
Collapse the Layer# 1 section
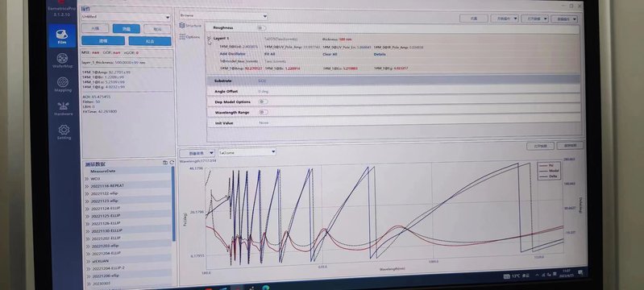[x=209, y=38]
